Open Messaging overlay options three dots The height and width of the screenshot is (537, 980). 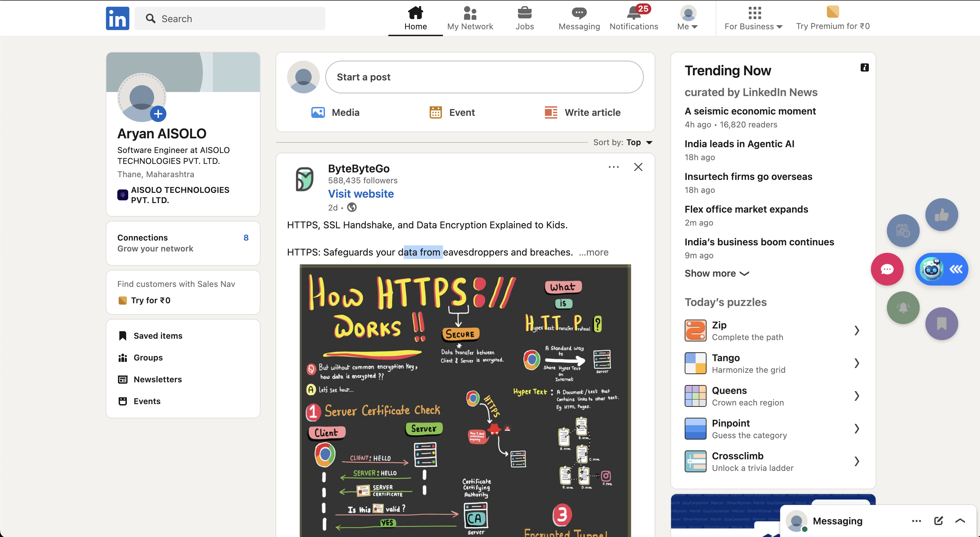pyautogui.click(x=916, y=521)
